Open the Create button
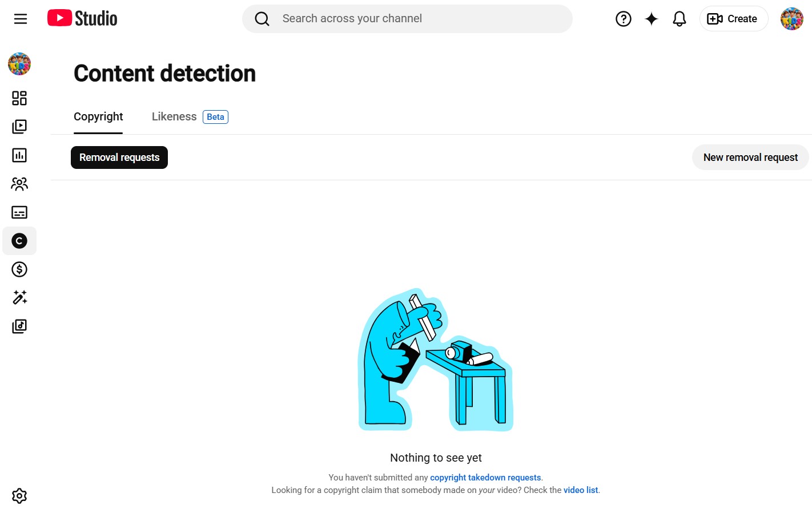This screenshot has width=812, height=509. click(x=734, y=19)
